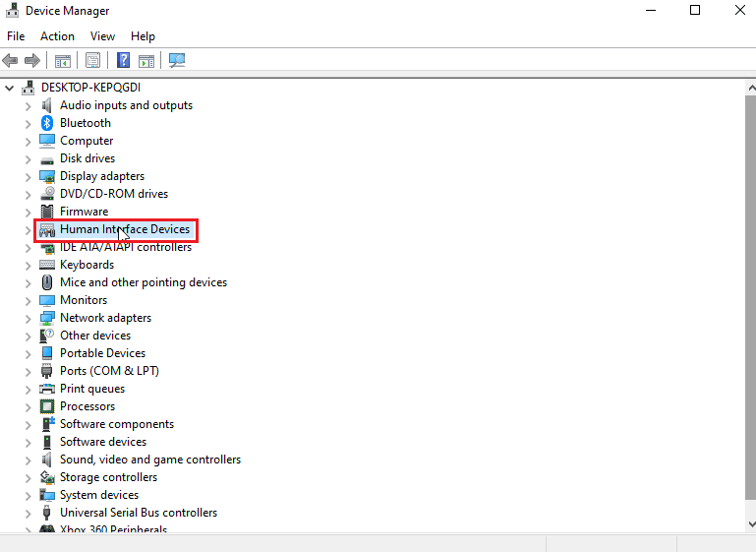The height and width of the screenshot is (552, 756).
Task: Open the File menu
Action: [x=16, y=36]
